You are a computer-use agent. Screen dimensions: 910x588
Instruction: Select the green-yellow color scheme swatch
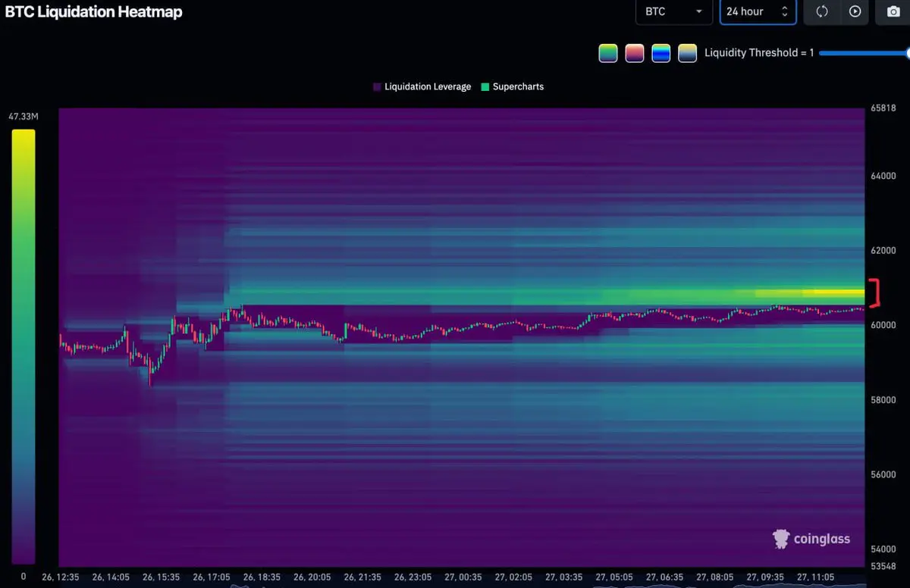[608, 53]
